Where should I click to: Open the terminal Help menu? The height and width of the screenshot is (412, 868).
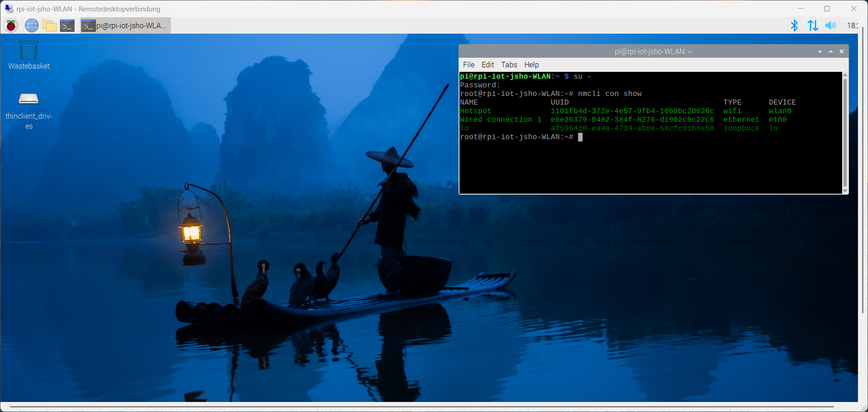pos(531,65)
